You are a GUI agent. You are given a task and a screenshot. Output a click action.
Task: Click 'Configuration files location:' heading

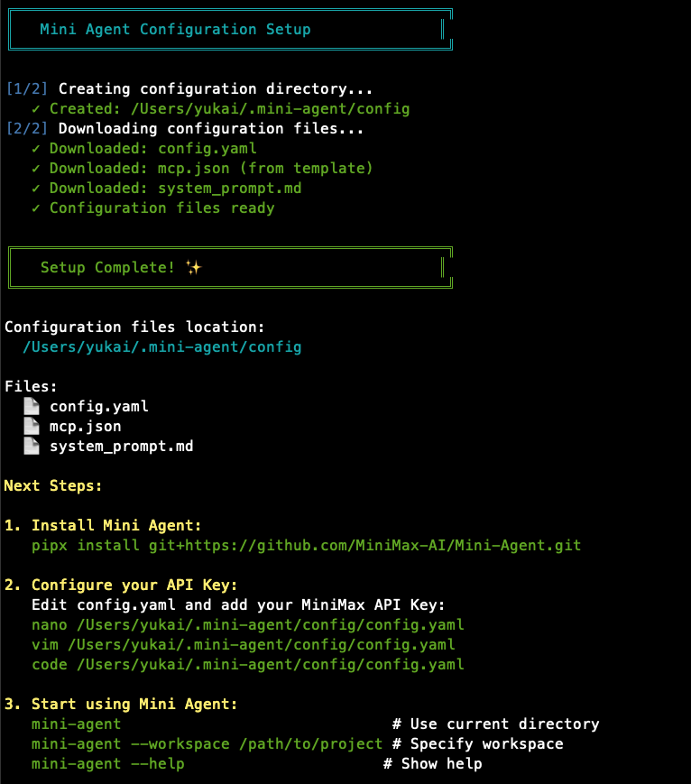(x=134, y=327)
